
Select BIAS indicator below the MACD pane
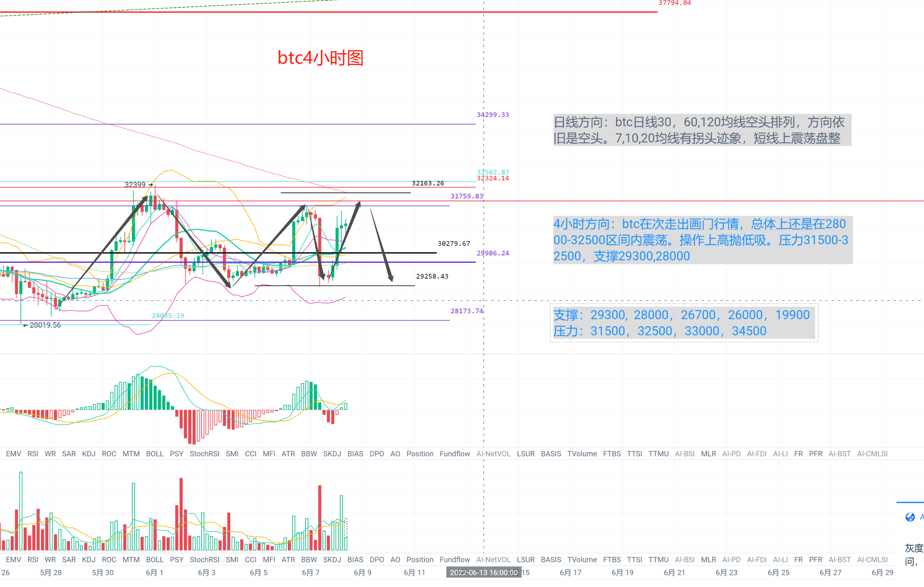click(x=355, y=454)
